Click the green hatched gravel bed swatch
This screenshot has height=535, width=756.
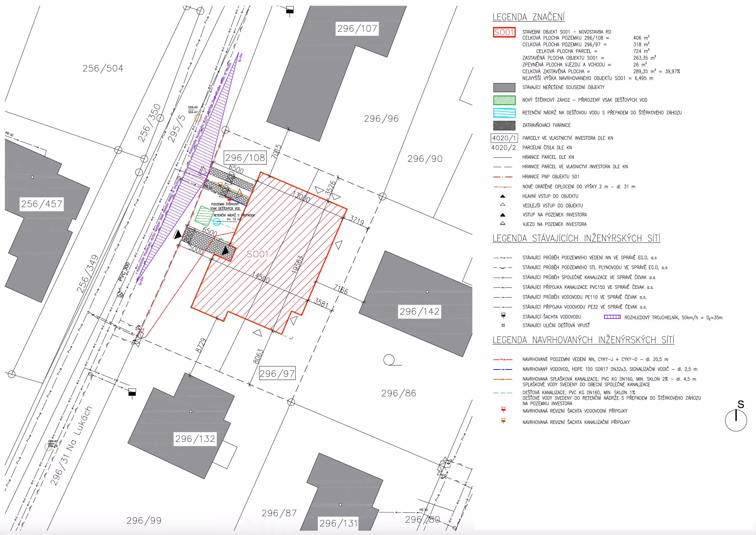[x=504, y=100]
